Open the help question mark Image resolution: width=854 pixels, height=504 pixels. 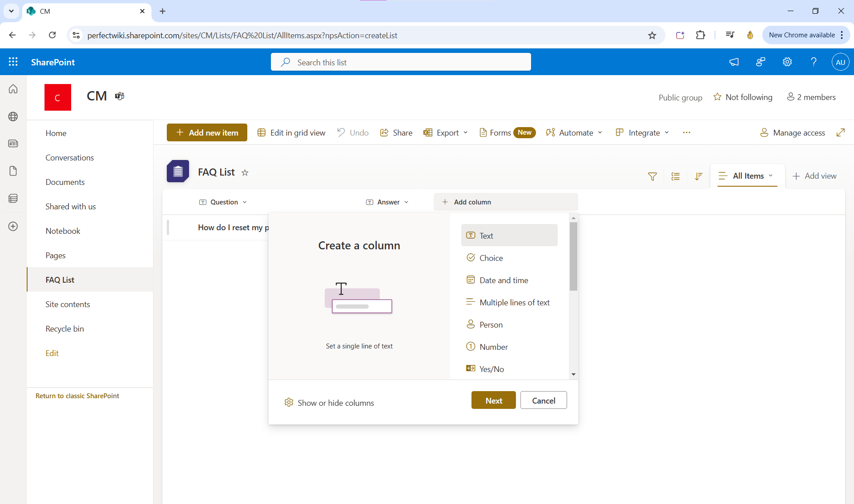[x=814, y=62]
